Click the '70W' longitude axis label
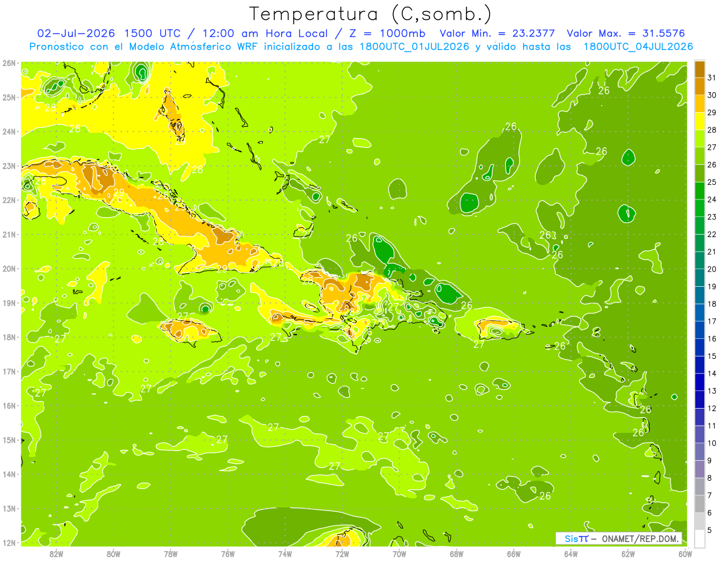728x562 pixels. (399, 554)
